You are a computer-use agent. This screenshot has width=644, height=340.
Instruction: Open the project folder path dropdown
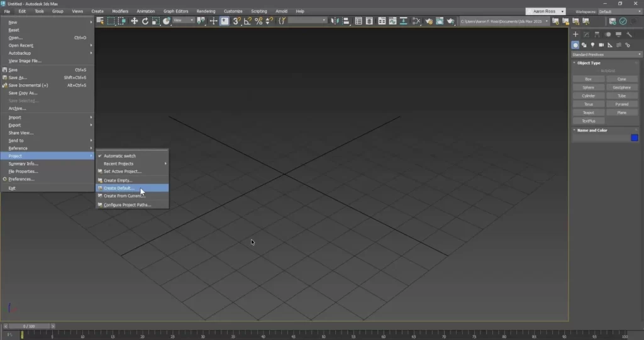click(x=504, y=21)
